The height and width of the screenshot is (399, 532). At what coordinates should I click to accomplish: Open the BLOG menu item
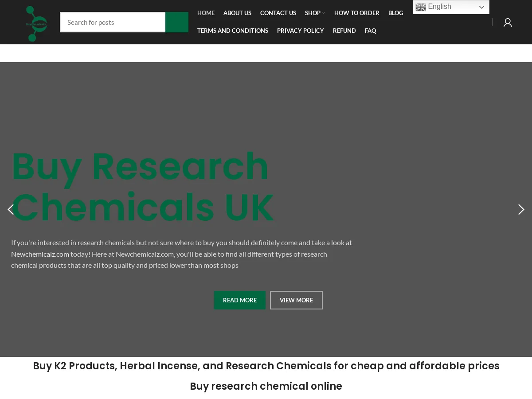point(395,13)
